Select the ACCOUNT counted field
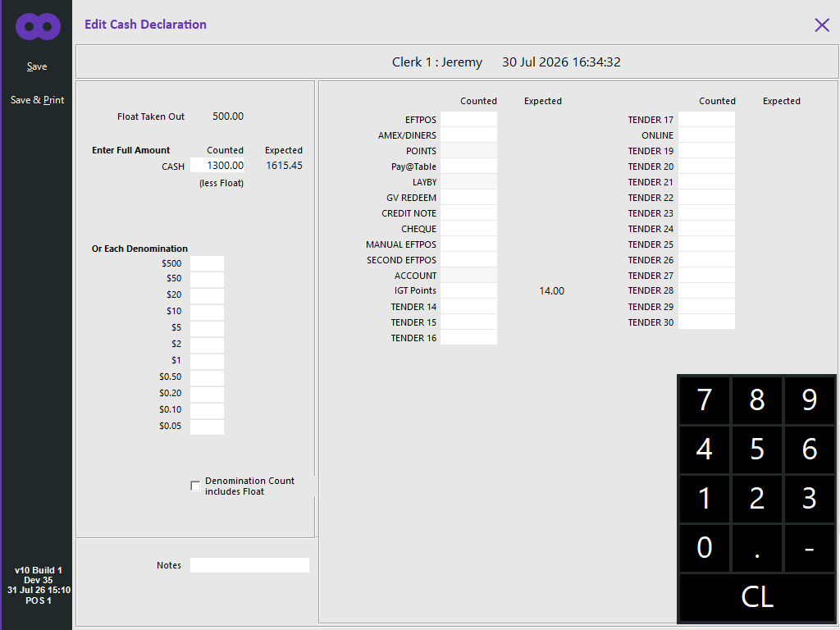840x630 pixels. point(468,275)
